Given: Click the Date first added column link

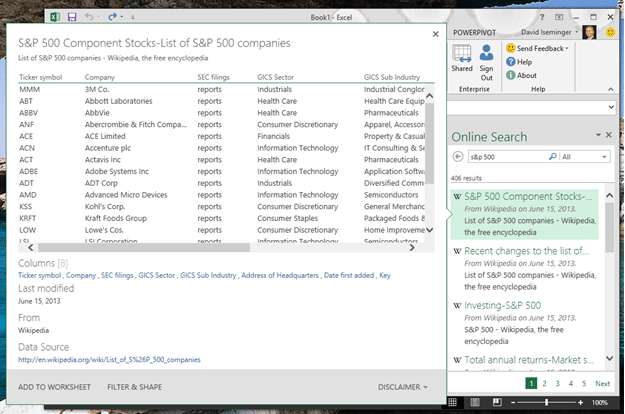Looking at the screenshot, I should tap(349, 275).
